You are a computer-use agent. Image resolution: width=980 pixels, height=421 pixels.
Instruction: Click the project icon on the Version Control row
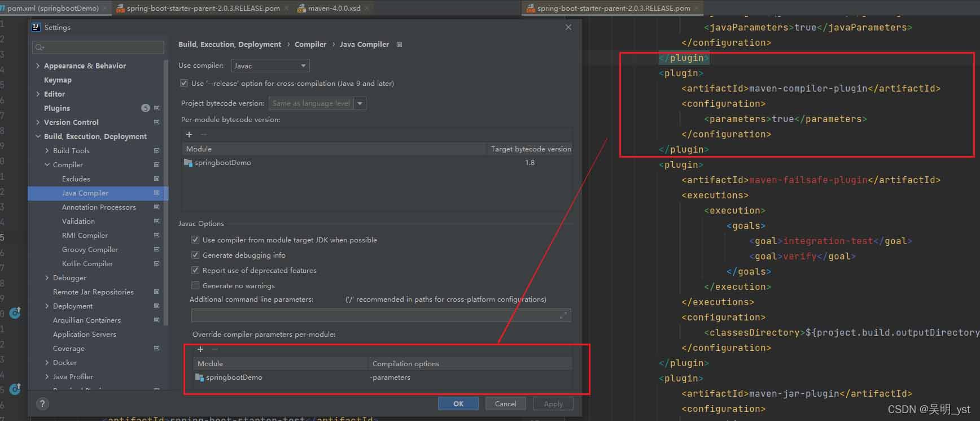(157, 122)
